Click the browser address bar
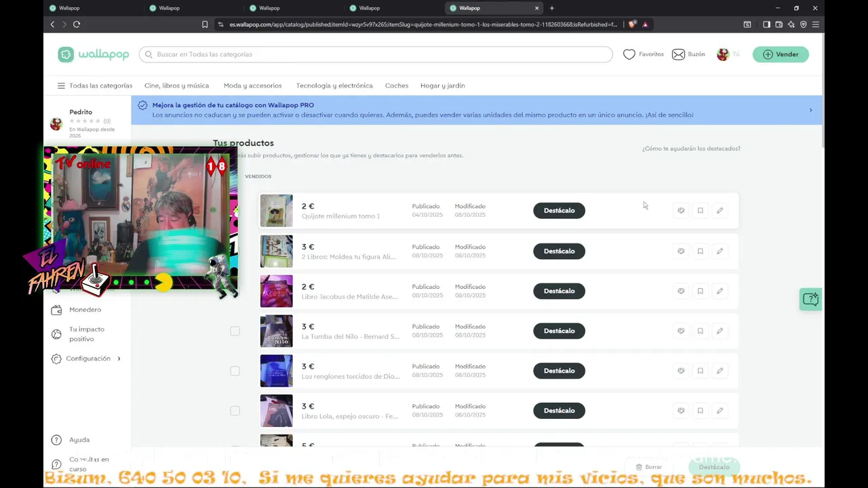 coord(424,24)
